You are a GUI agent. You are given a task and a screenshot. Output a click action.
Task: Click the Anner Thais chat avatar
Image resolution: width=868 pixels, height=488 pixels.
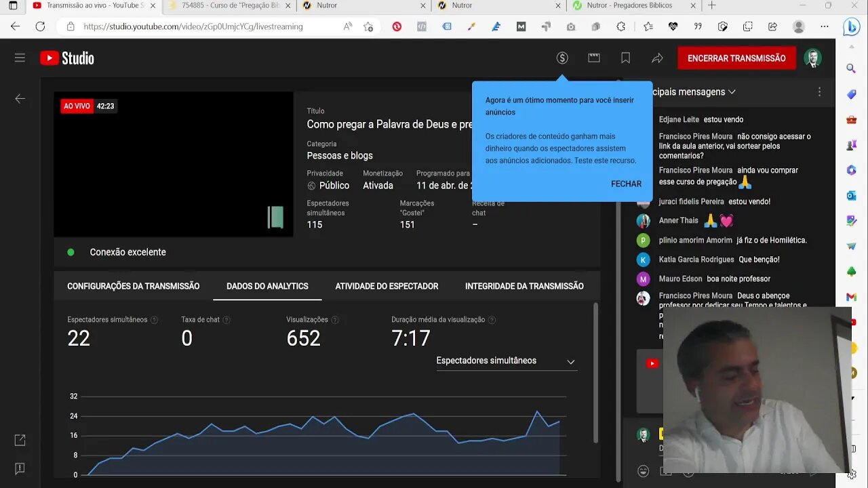(643, 221)
